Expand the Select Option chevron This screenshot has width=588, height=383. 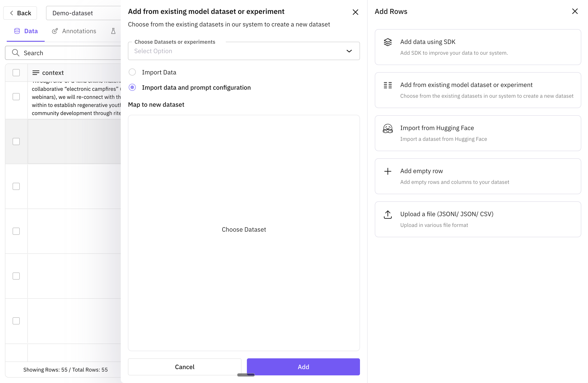[349, 51]
